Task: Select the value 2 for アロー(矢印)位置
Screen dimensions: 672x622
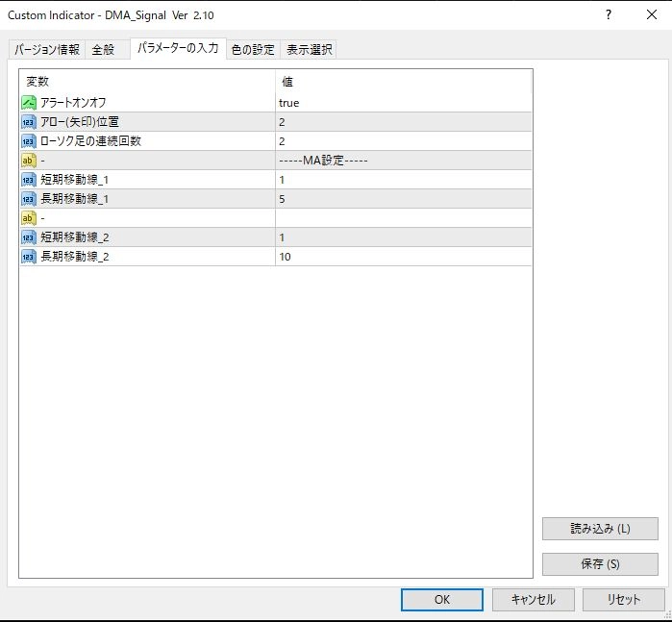Action: click(282, 122)
